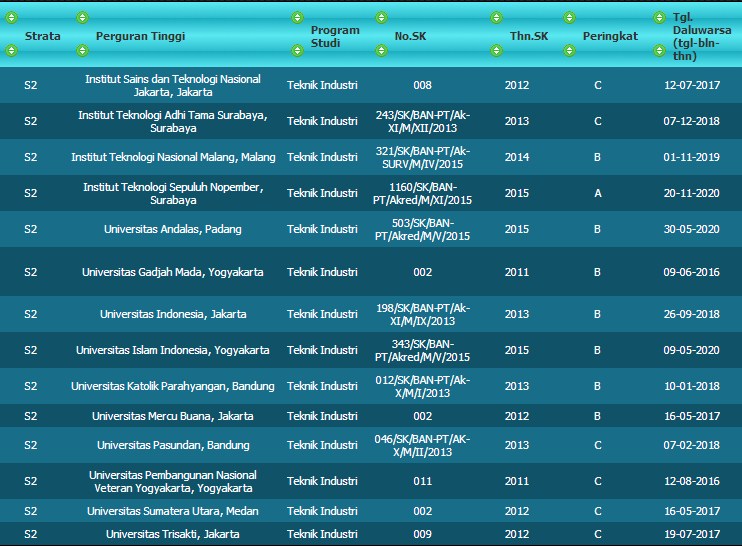Click expiry date 26-09-2018
The height and width of the screenshot is (546, 742).
691,314
